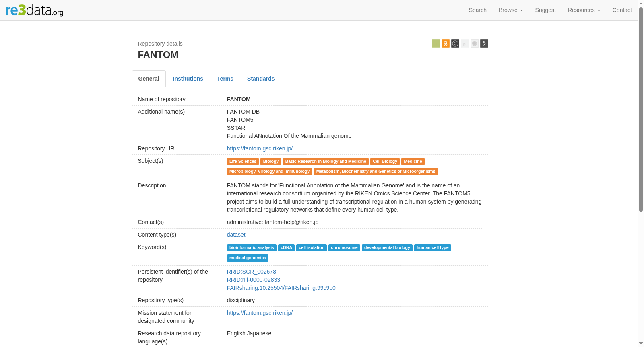
Task: Open the RRID:SCR_002678 identifier link
Action: [252, 272]
